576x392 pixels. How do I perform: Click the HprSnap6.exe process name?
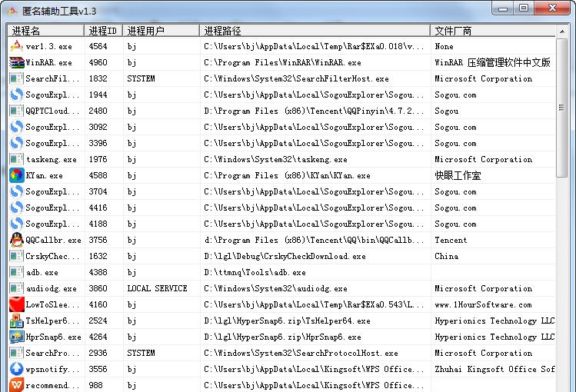[x=53, y=337]
